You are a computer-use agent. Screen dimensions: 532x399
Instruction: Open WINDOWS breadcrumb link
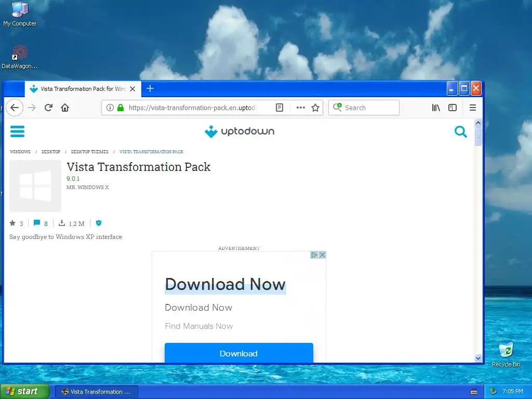coord(20,152)
